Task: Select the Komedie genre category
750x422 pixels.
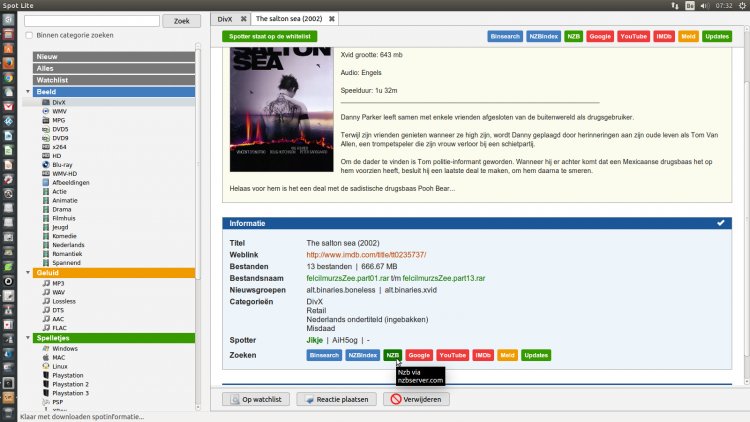Action: coord(59,236)
